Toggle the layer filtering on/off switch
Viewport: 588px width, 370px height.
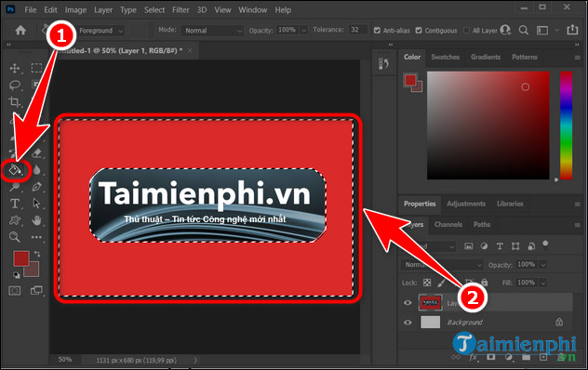coord(545,246)
